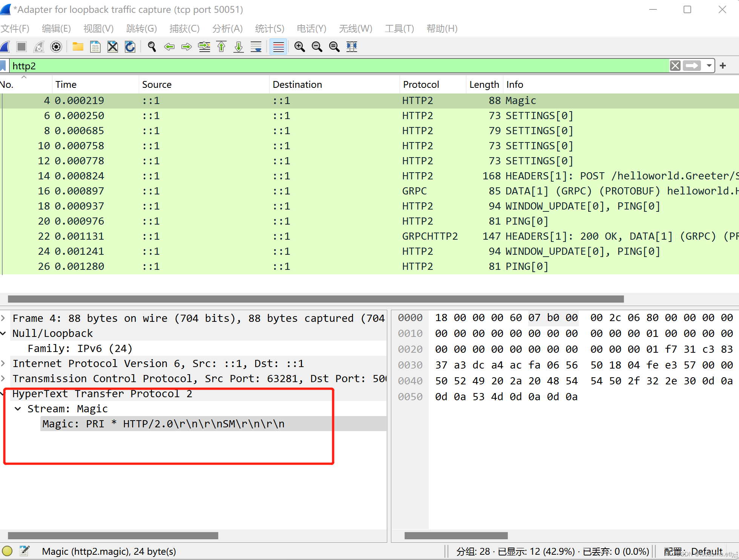The height and width of the screenshot is (560, 739).
Task: Expand the Frame 4 tree node
Action: tap(3, 318)
